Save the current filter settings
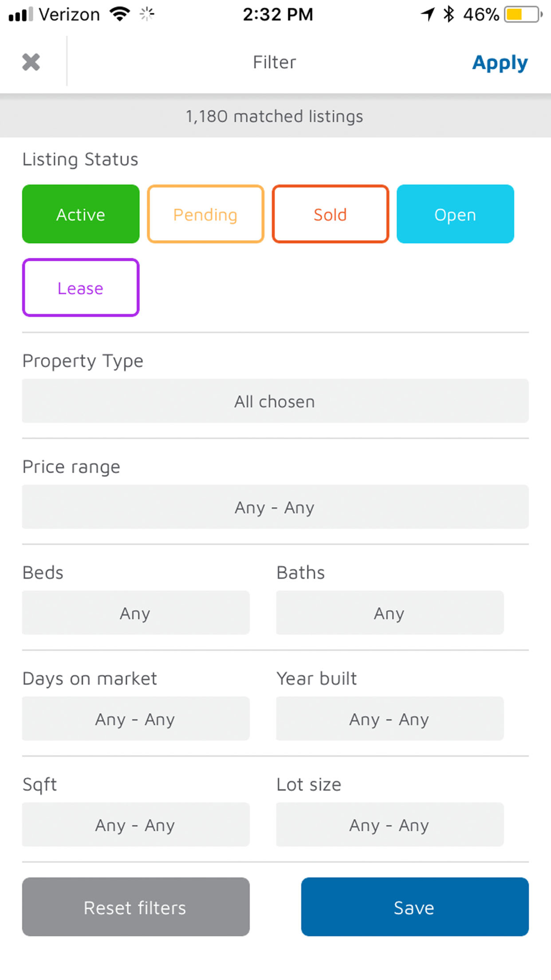Image resolution: width=551 pixels, height=980 pixels. pyautogui.click(x=414, y=907)
